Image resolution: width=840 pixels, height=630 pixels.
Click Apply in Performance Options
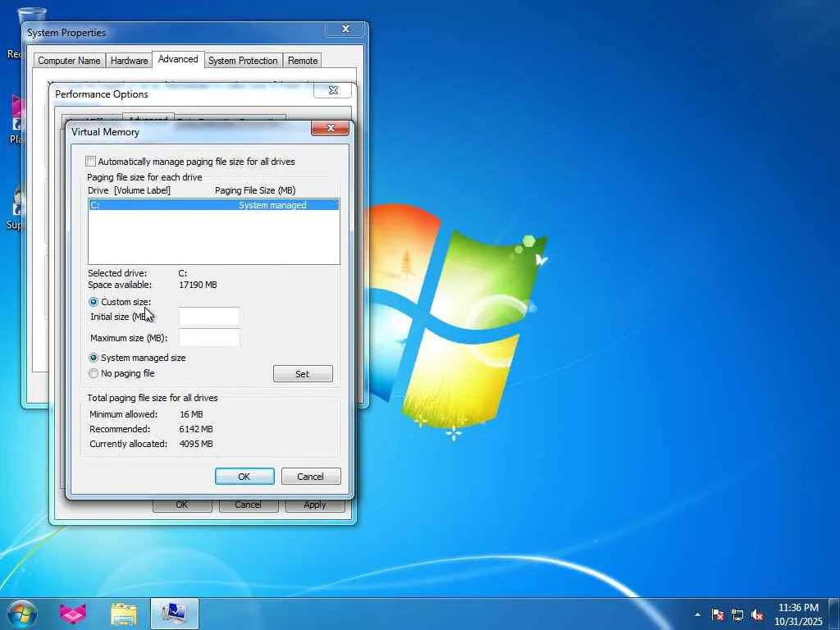[x=315, y=505]
